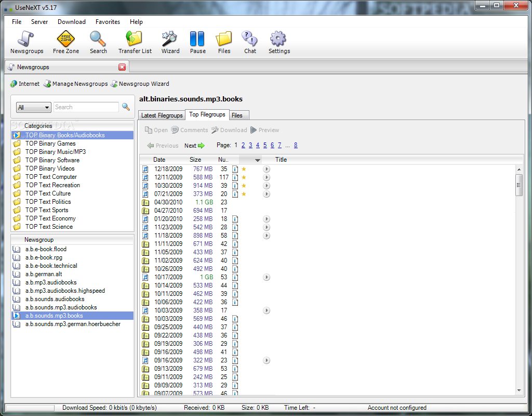Viewport: 532px width, 416px height.
Task: Jump to page 8 link
Action: point(296,145)
